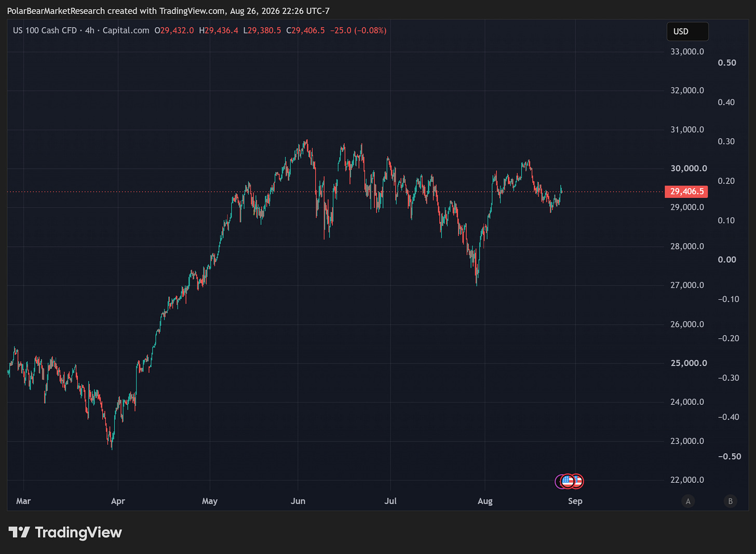The width and height of the screenshot is (756, 554).
Task: Click the US 100 Cash CFD symbol title
Action: [x=45, y=31]
